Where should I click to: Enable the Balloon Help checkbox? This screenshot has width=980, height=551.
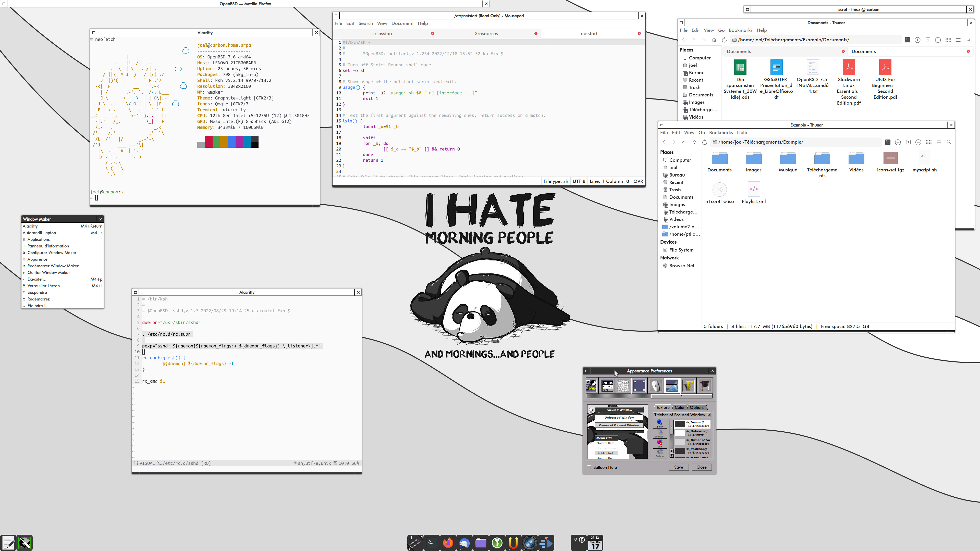[x=589, y=467]
